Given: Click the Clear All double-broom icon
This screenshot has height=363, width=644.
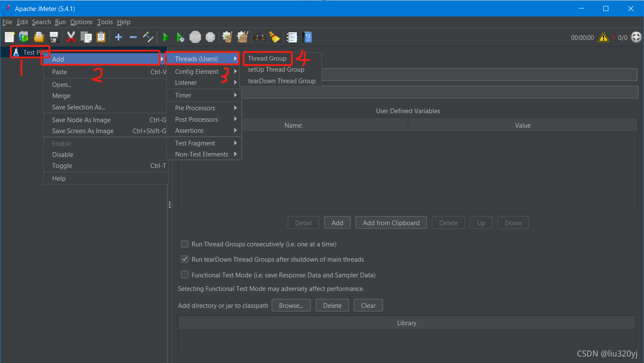Looking at the screenshot, I should 242,37.
